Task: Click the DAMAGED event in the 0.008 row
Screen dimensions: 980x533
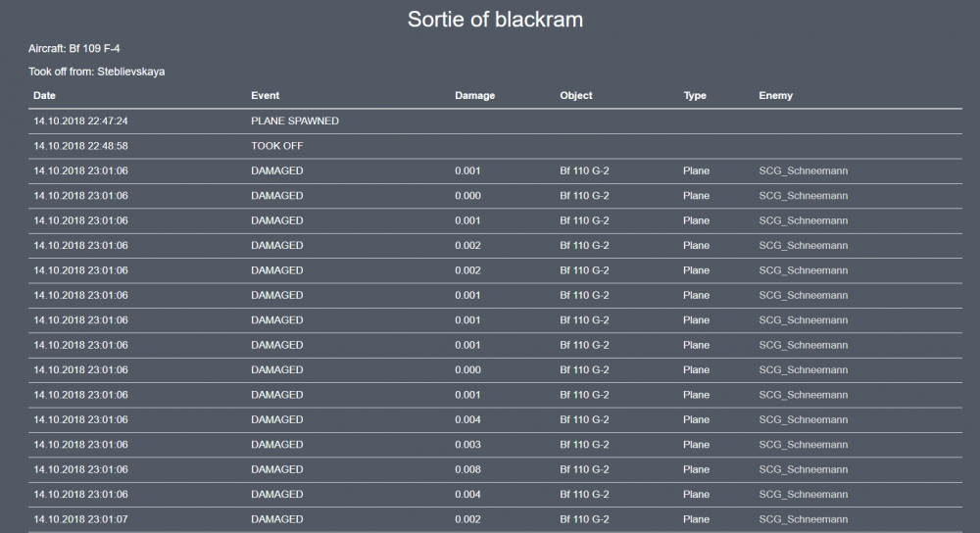Action: (276, 469)
